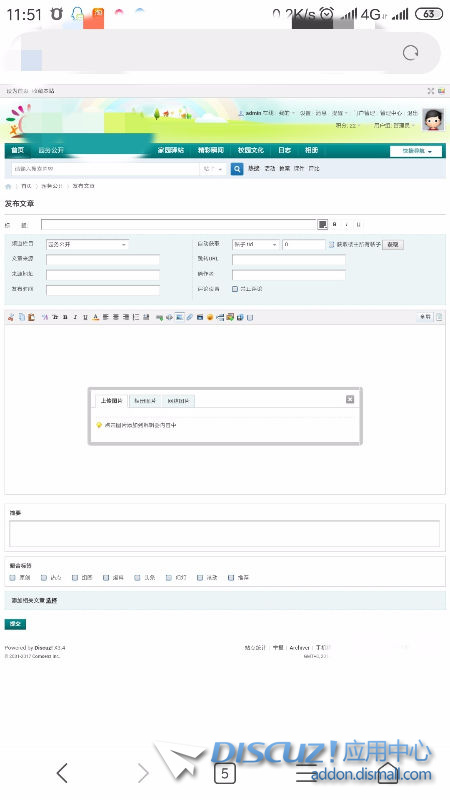
Task: Click the blue search magnifier button
Action: pyautogui.click(x=237, y=168)
